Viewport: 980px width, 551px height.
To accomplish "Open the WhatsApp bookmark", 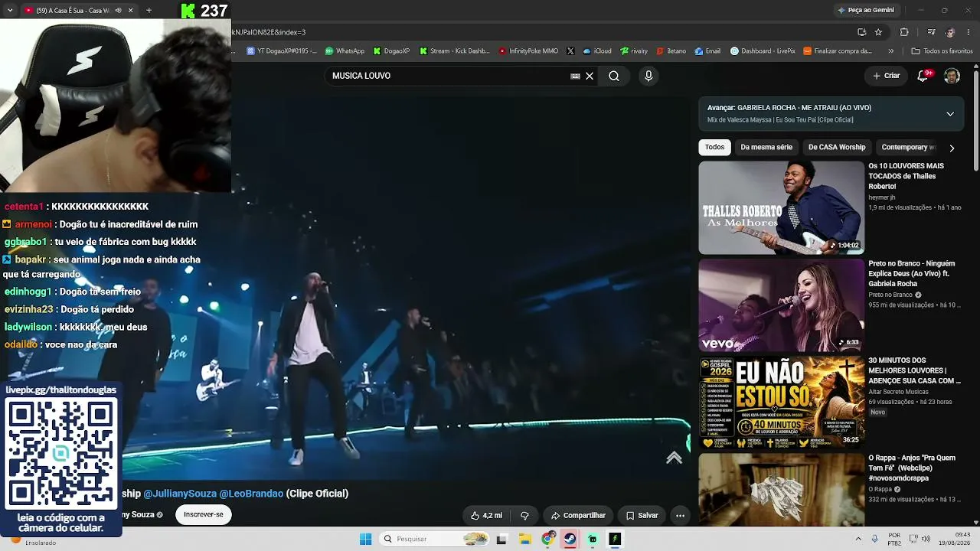I will pos(345,51).
